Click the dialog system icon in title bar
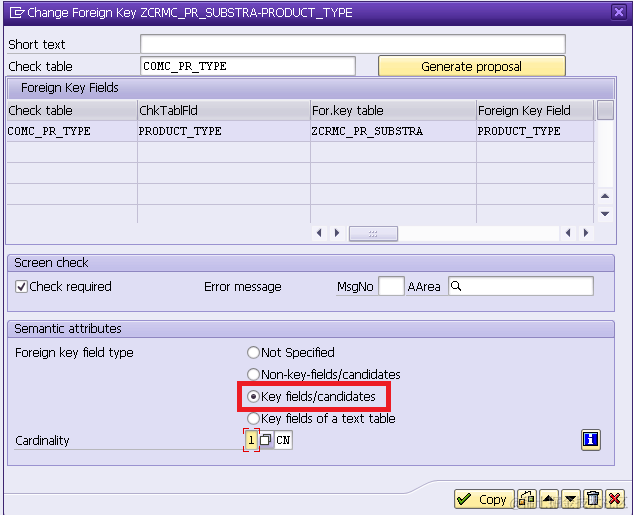This screenshot has height=515, width=633. [x=17, y=13]
